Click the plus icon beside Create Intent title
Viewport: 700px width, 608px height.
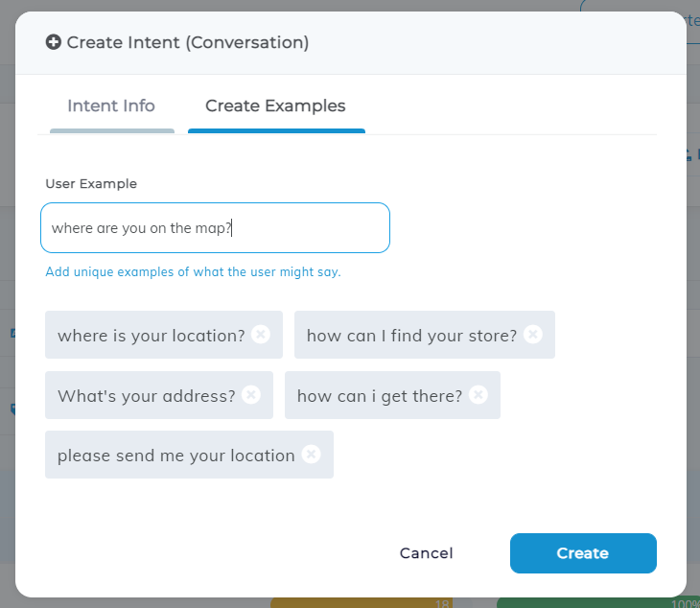(54, 42)
